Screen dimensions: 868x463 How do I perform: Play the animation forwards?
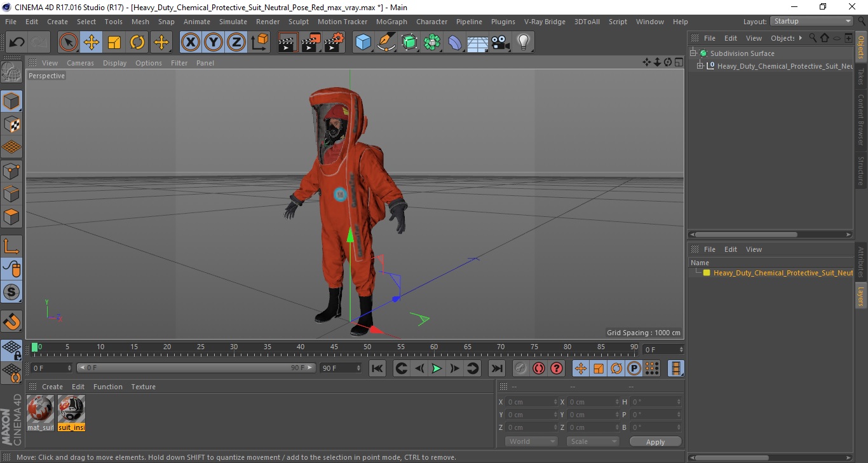437,368
